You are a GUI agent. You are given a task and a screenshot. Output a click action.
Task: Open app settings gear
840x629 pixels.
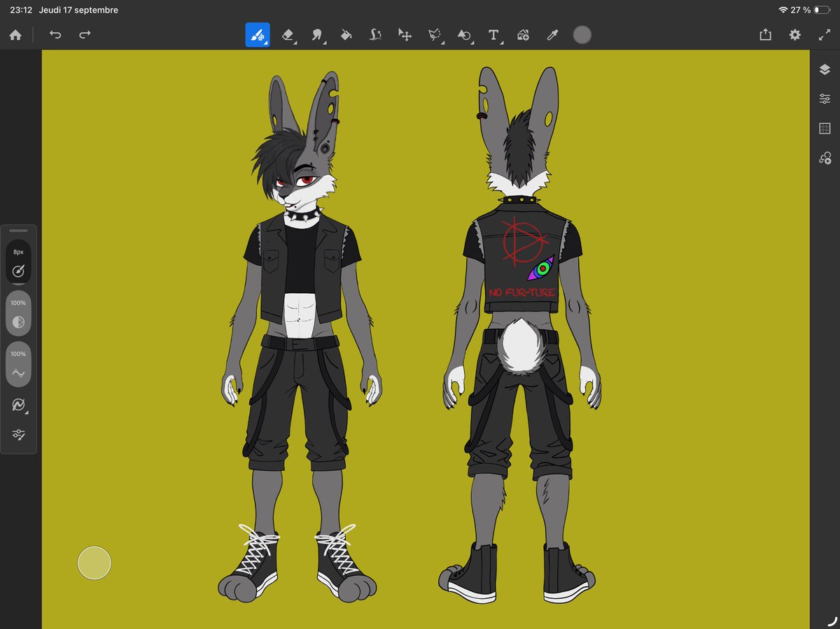794,35
